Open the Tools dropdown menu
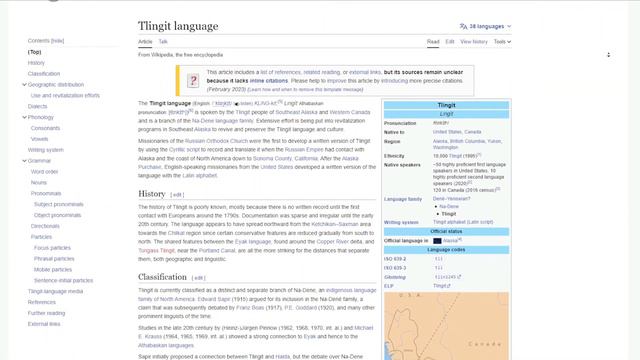 click(502, 42)
